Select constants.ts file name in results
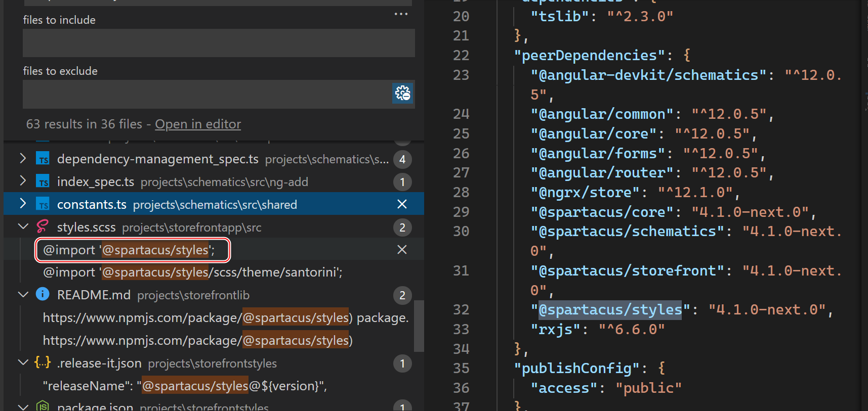 tap(92, 205)
